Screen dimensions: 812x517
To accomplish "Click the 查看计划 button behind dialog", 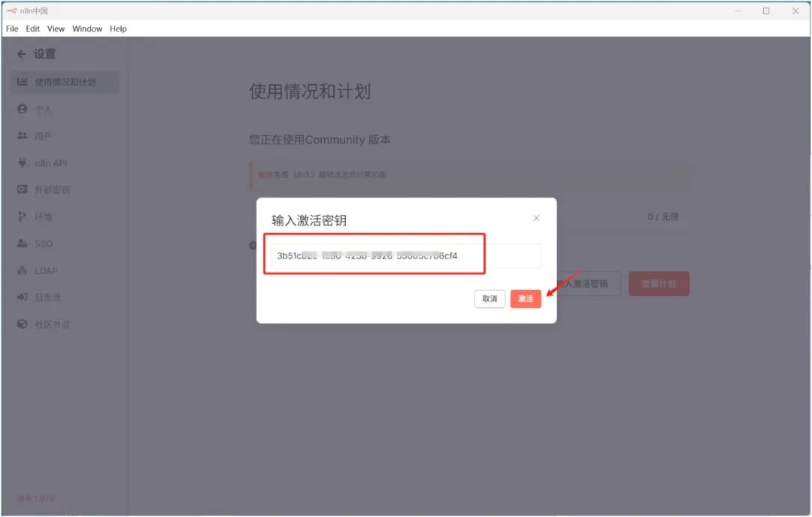I will click(659, 283).
